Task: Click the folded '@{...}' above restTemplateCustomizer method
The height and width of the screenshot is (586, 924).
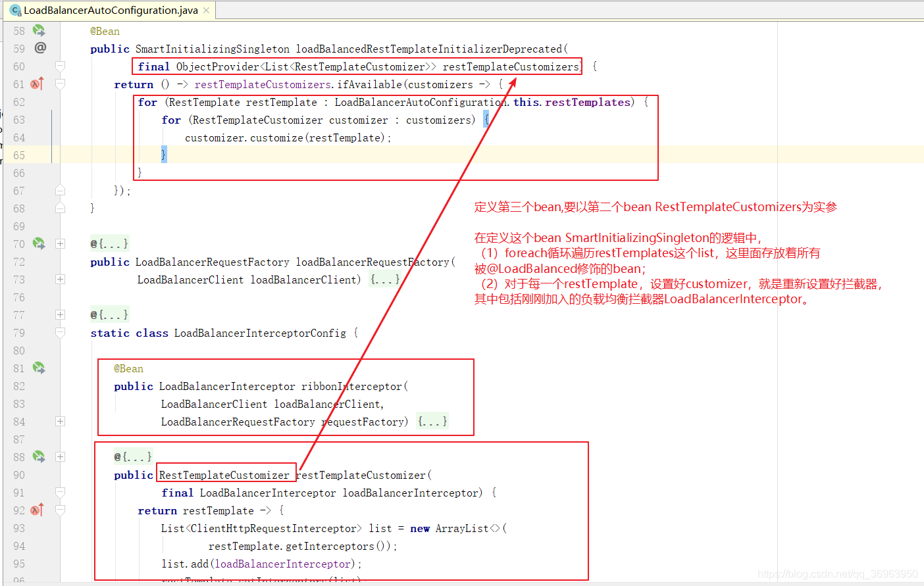Action: [x=133, y=456]
